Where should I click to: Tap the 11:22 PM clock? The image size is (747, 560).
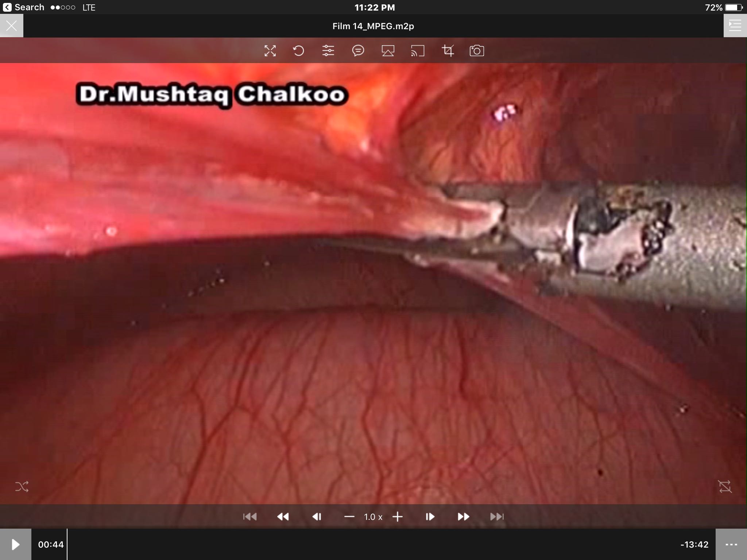click(x=375, y=7)
